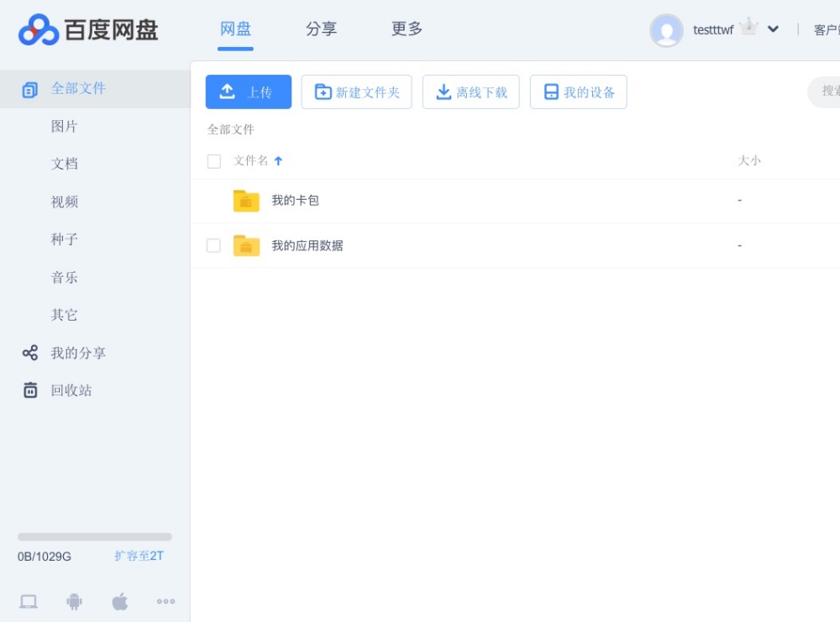
Task: Open the 更多 top tab
Action: (x=407, y=29)
